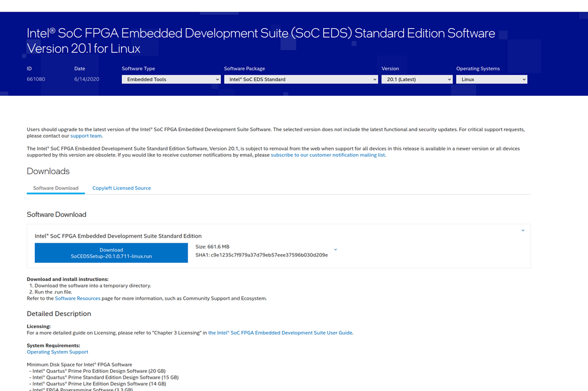
Task: Open the Version 20.1 (Latest) dropdown
Action: pyautogui.click(x=416, y=79)
